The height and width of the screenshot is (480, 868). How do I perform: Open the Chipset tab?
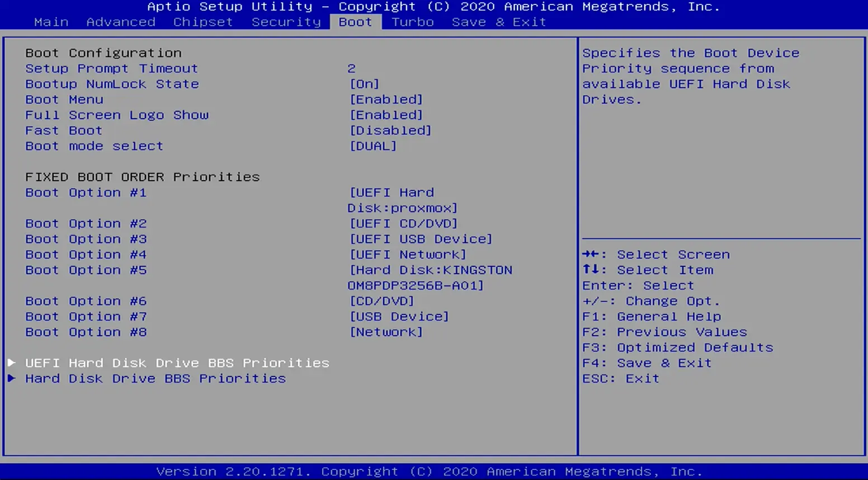[202, 22]
